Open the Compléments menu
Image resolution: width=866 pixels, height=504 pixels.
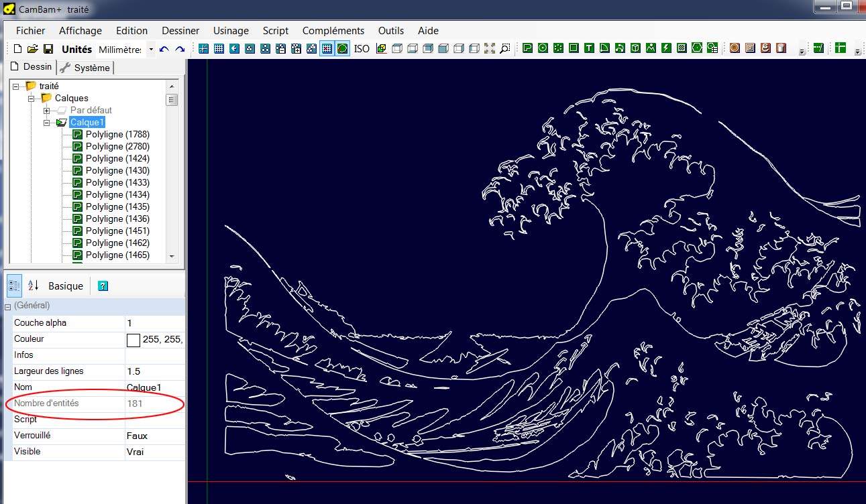coord(333,30)
